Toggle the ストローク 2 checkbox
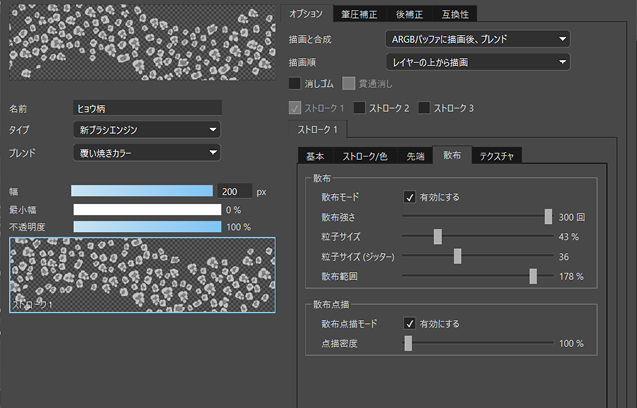 tap(360, 108)
